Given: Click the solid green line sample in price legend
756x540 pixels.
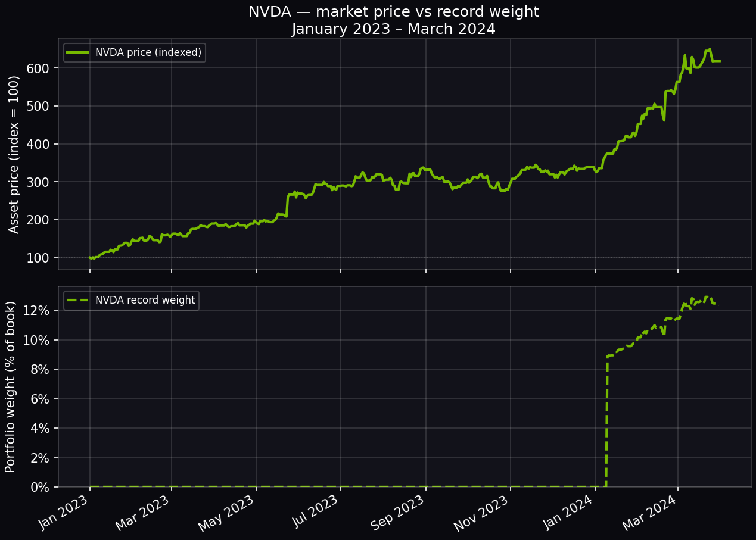Looking at the screenshot, I should pyautogui.click(x=78, y=53).
